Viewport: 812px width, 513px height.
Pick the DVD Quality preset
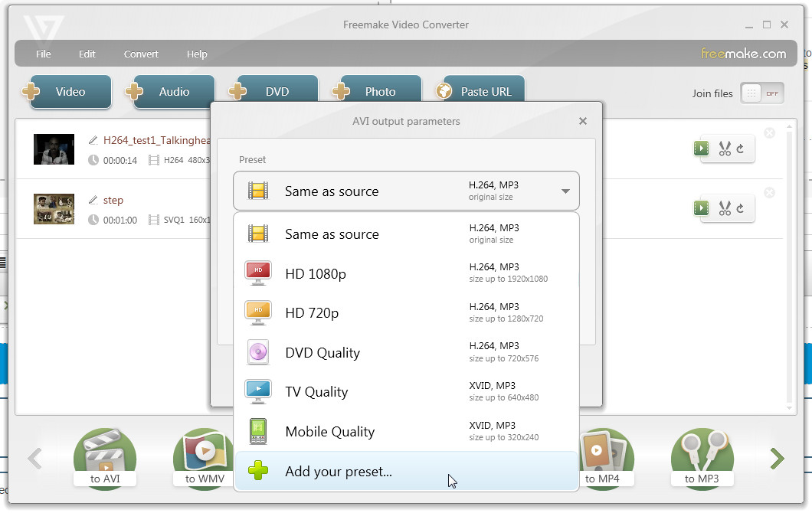click(406, 352)
